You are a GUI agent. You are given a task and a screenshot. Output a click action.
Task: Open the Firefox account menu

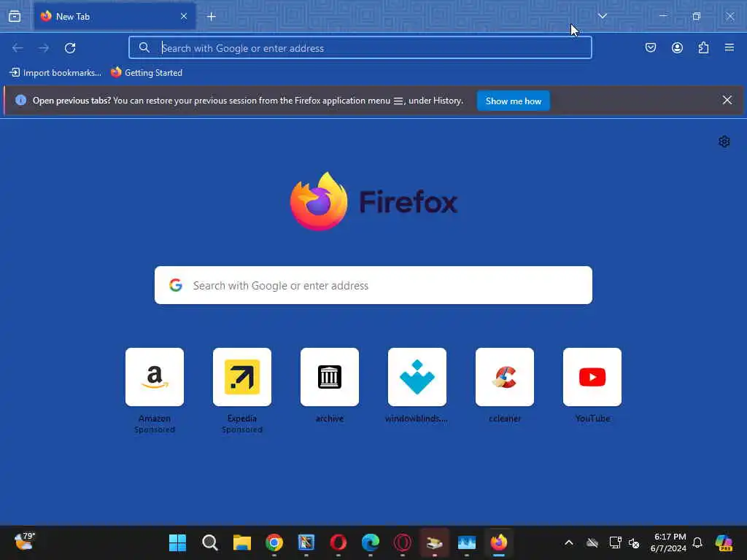[x=677, y=47]
